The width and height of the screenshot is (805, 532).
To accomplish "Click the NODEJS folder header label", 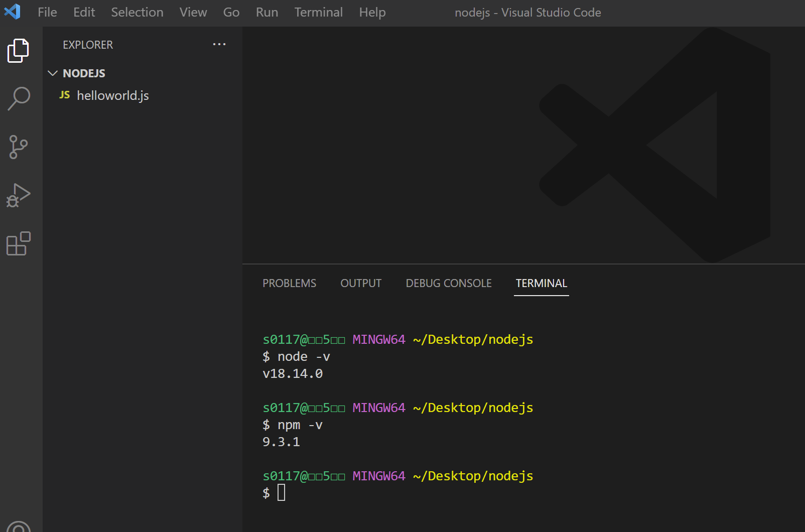I will pos(84,73).
